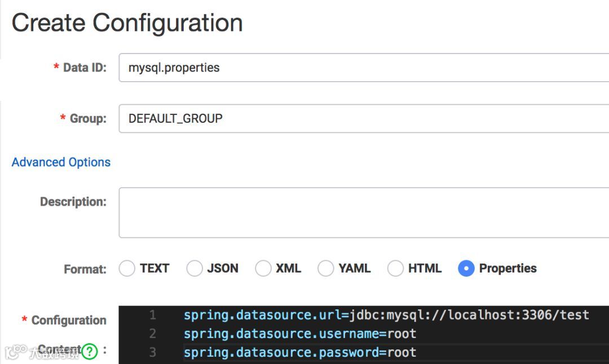Viewport: 609px width, 364px height.
Task: Click line number 1 in editor gutter
Action: (x=152, y=315)
